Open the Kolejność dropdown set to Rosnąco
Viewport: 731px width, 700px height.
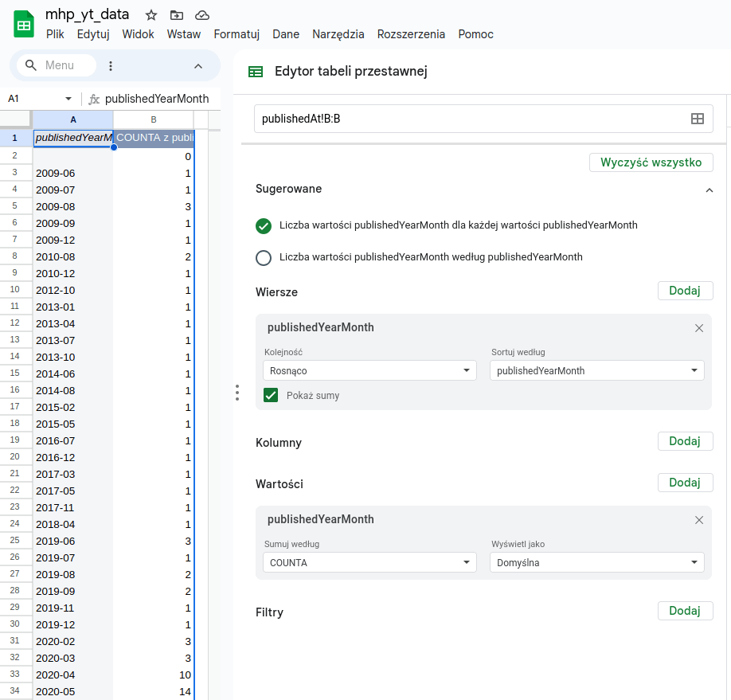(x=369, y=370)
